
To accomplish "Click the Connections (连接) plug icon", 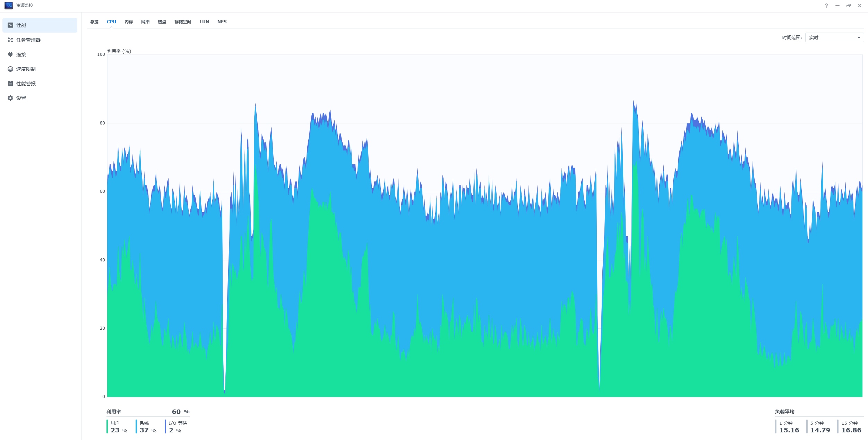I will [10, 54].
